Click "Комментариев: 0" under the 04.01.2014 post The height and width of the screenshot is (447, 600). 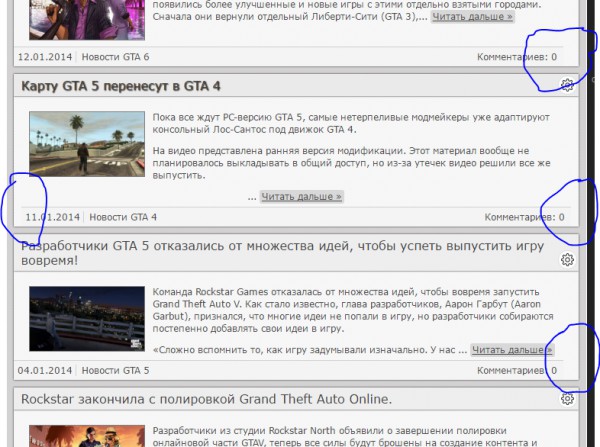517,370
